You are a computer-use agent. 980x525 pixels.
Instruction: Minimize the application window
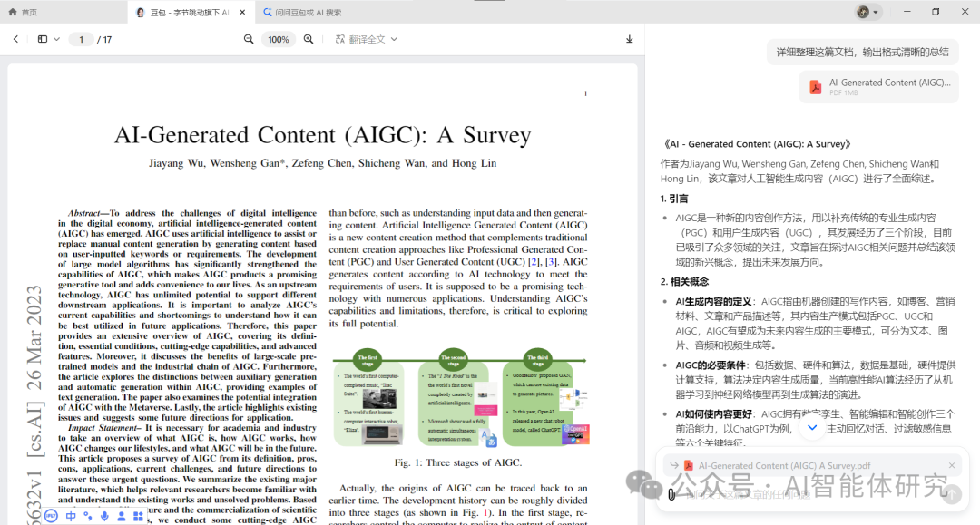pos(906,12)
